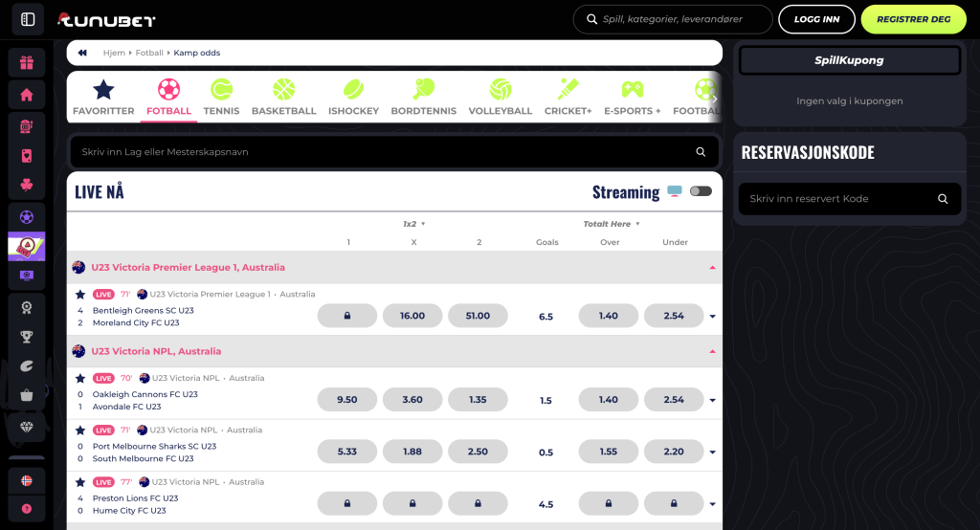
Task: Pick Over 1.55 for Port Melbourne match
Action: (608, 452)
